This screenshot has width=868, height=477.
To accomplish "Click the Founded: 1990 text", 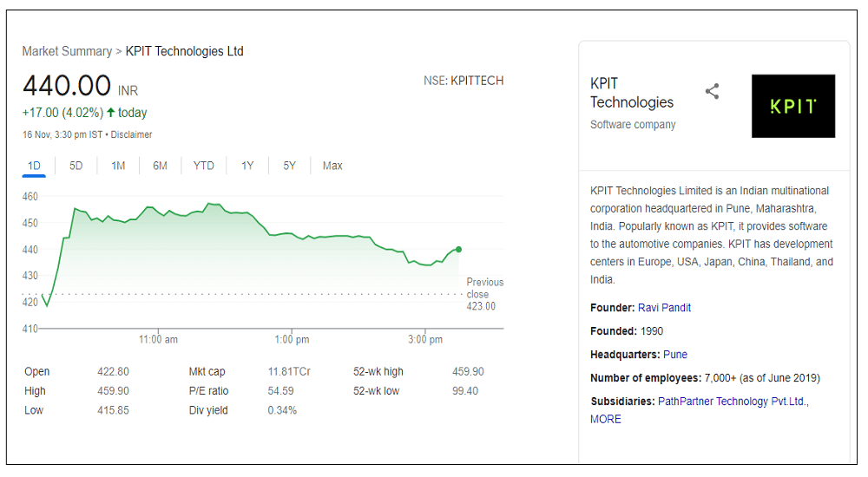I will tap(627, 331).
